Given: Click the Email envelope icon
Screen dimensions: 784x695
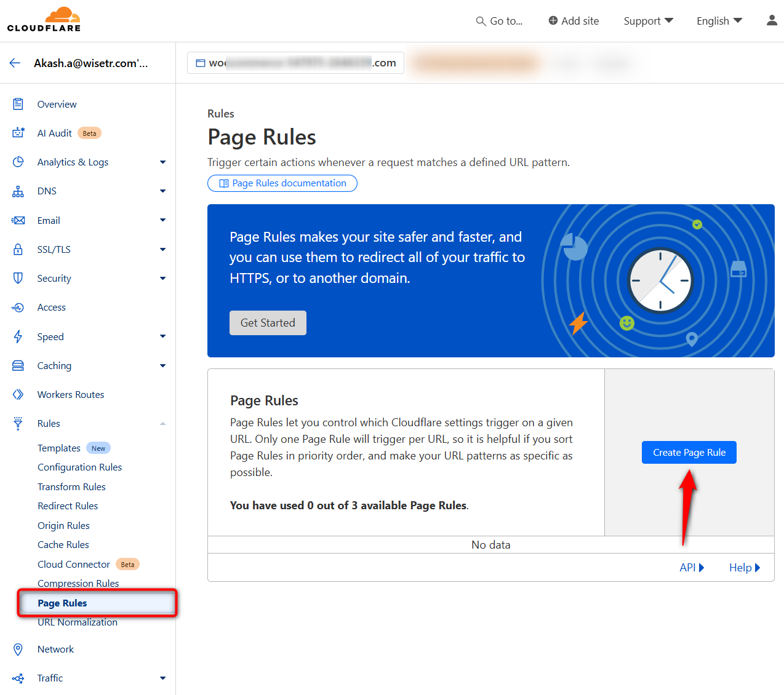Looking at the screenshot, I should click(18, 220).
